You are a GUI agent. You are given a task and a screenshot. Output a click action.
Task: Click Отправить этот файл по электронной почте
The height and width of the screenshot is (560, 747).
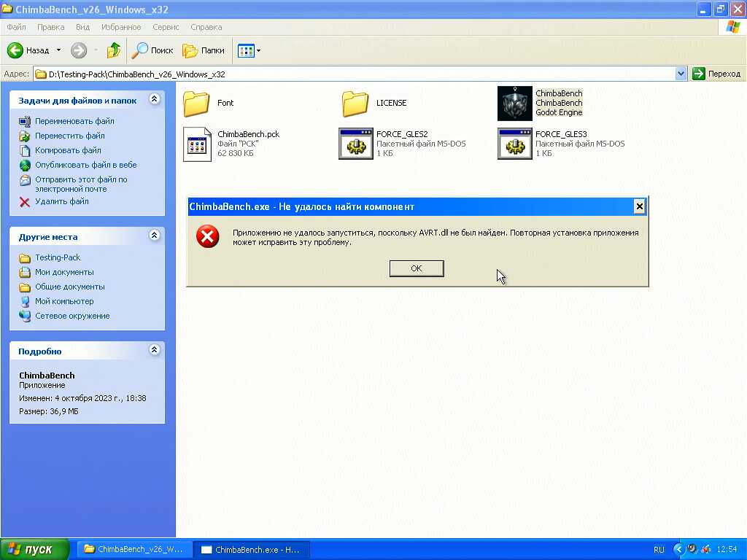[x=81, y=184]
